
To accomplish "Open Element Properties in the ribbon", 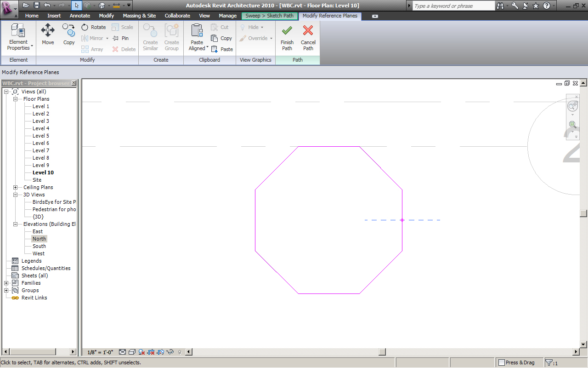I will coord(18,37).
